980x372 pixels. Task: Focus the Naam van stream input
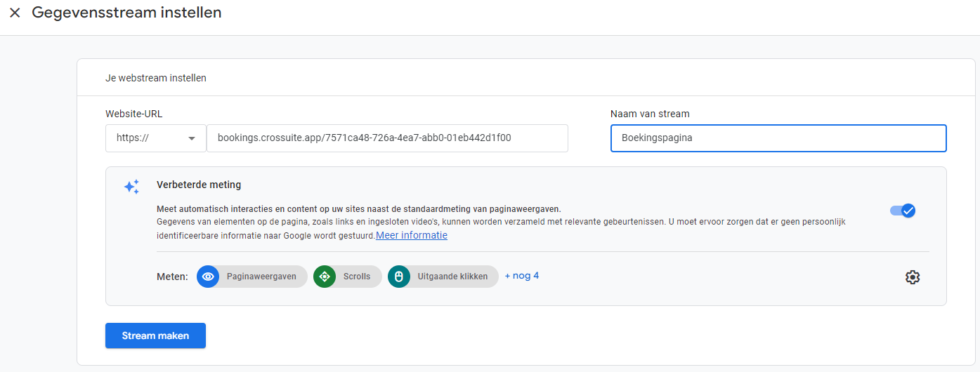click(778, 138)
